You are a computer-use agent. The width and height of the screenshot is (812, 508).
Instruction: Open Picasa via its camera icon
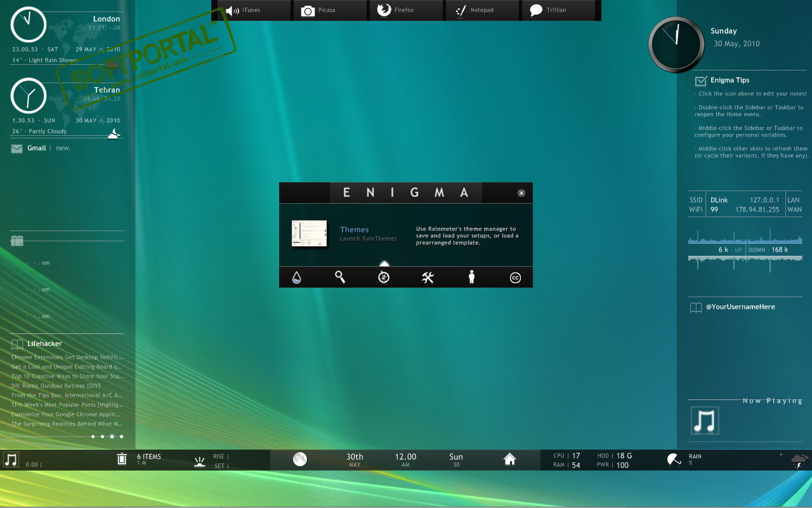click(308, 10)
